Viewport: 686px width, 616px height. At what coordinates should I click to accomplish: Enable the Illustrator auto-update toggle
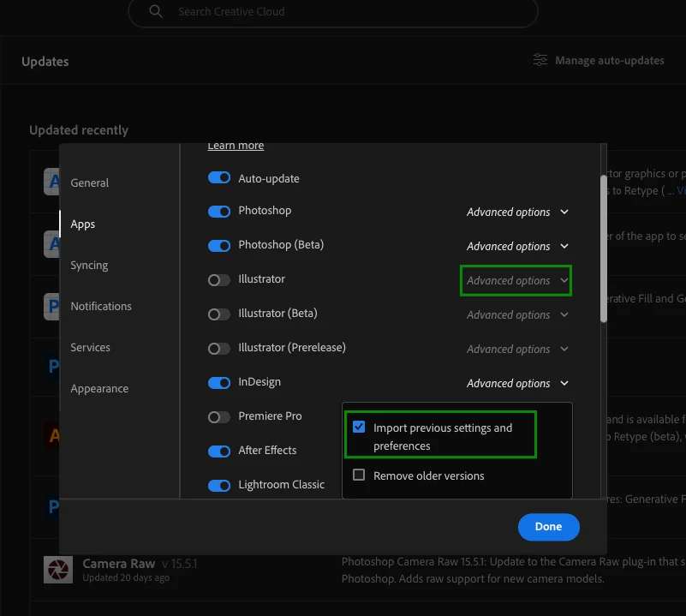(x=219, y=280)
